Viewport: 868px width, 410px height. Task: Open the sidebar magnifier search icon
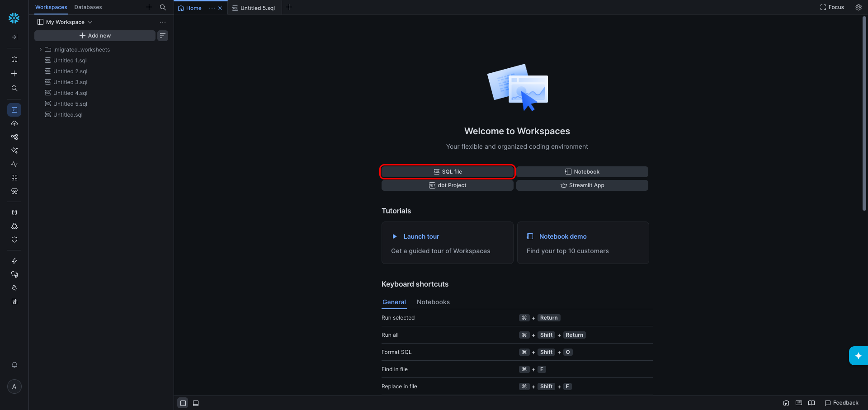click(x=14, y=89)
